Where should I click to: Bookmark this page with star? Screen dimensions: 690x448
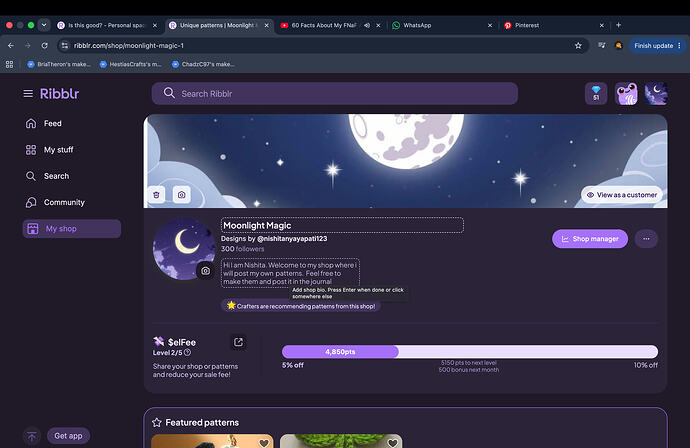[x=578, y=45]
